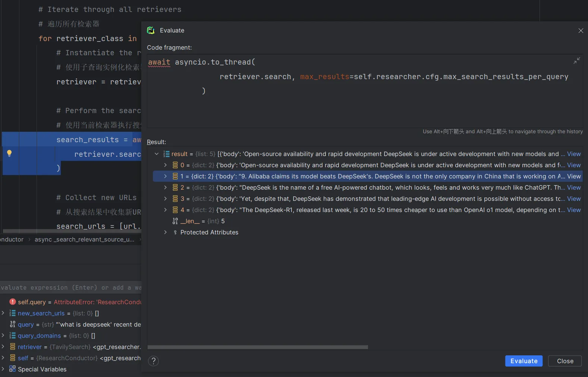Open View link for item 0
This screenshot has width=588, height=377.
tap(574, 165)
